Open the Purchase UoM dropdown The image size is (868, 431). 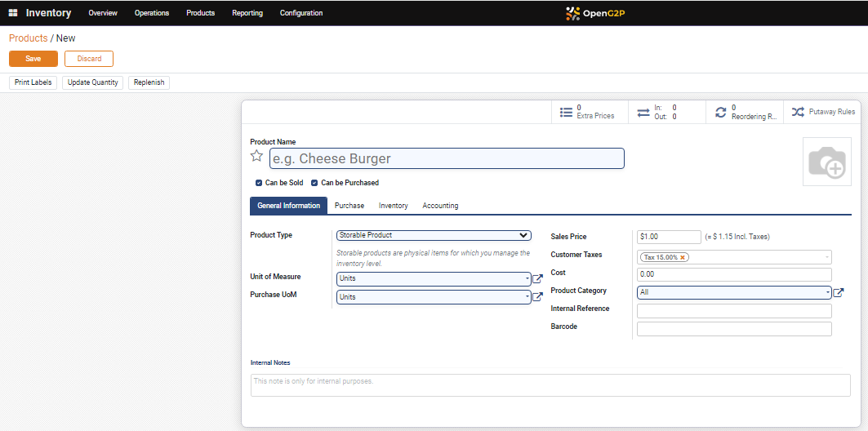pos(434,297)
